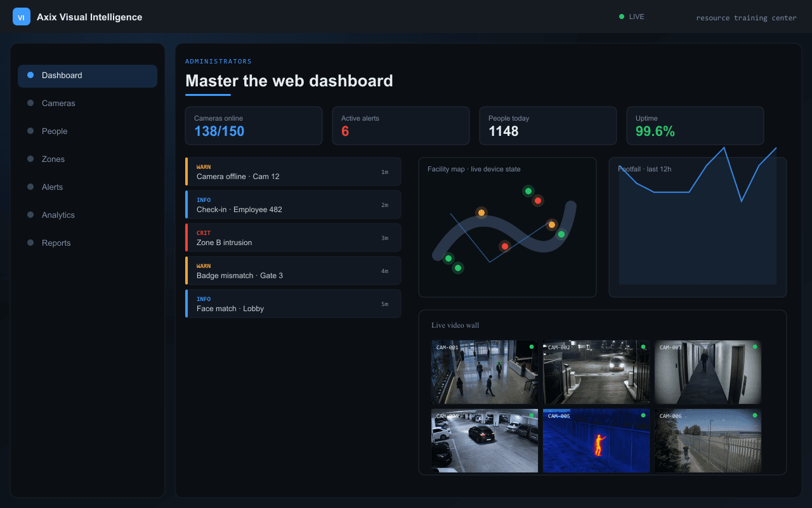Click the 1m timestamp on Camera offline alert

point(384,172)
